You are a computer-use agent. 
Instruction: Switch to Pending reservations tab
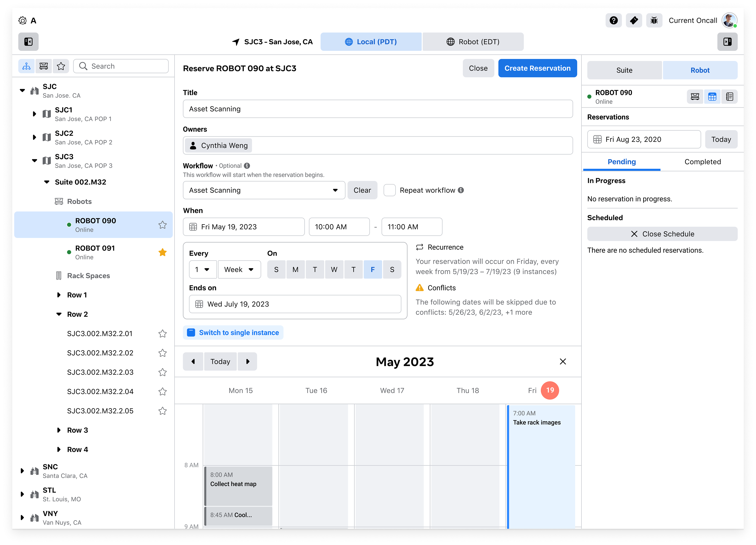(622, 162)
